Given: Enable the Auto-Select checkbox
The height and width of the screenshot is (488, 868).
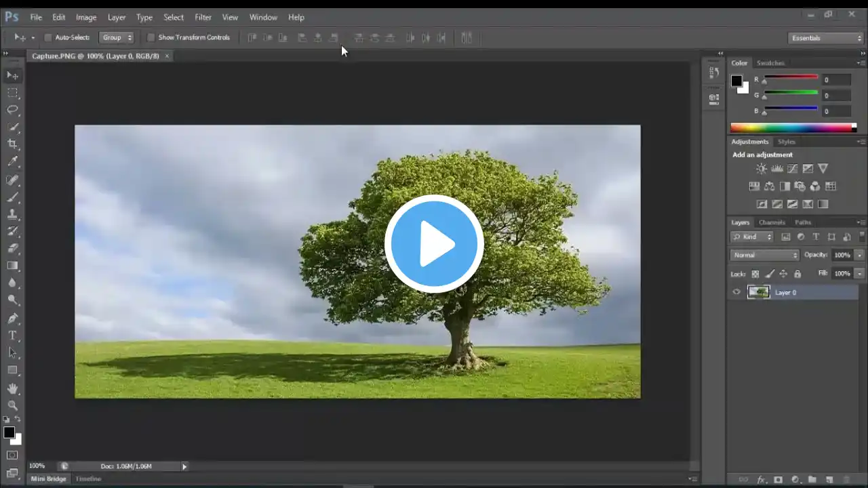Looking at the screenshot, I should coord(48,37).
